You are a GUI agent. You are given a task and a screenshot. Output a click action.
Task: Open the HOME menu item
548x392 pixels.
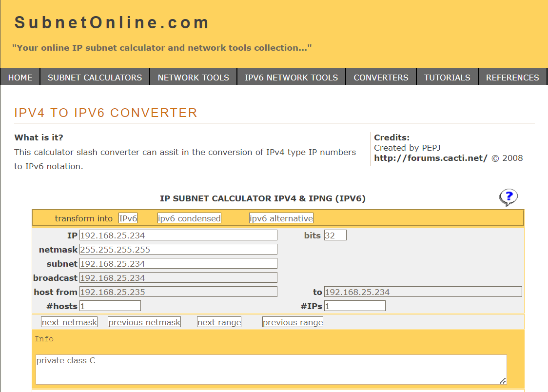click(20, 78)
